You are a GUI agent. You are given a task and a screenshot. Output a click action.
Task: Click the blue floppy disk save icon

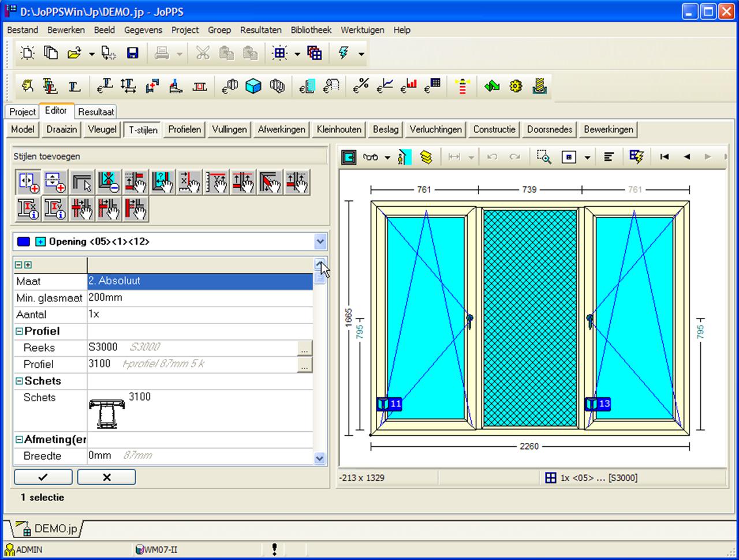click(x=132, y=54)
